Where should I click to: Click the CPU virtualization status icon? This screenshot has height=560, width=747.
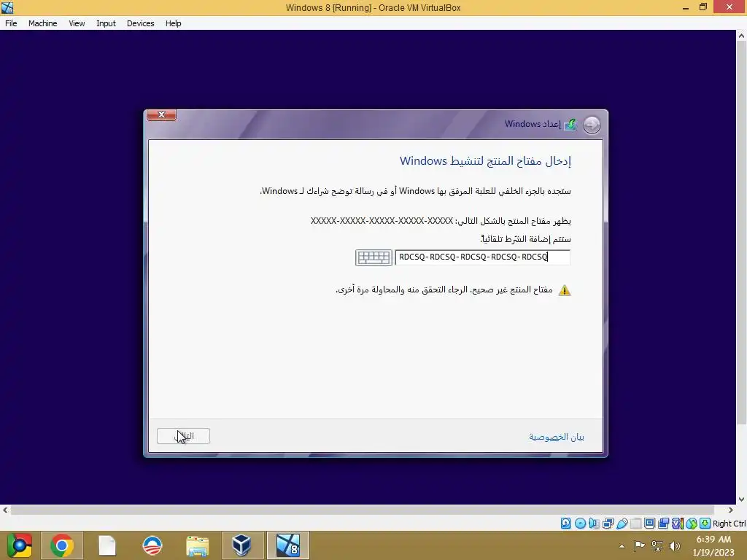[677, 524]
